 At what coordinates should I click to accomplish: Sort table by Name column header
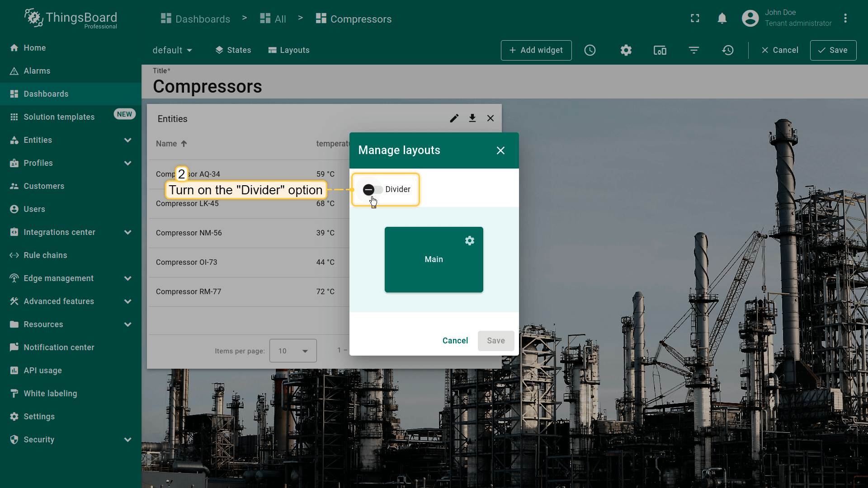pyautogui.click(x=167, y=144)
